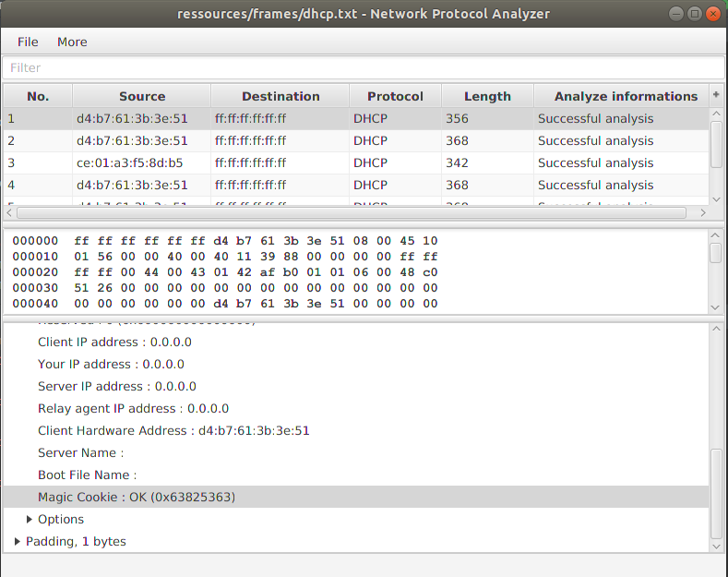Click up arrow of hex dump scrollbar
This screenshot has height=577, width=728.
pyautogui.click(x=715, y=235)
